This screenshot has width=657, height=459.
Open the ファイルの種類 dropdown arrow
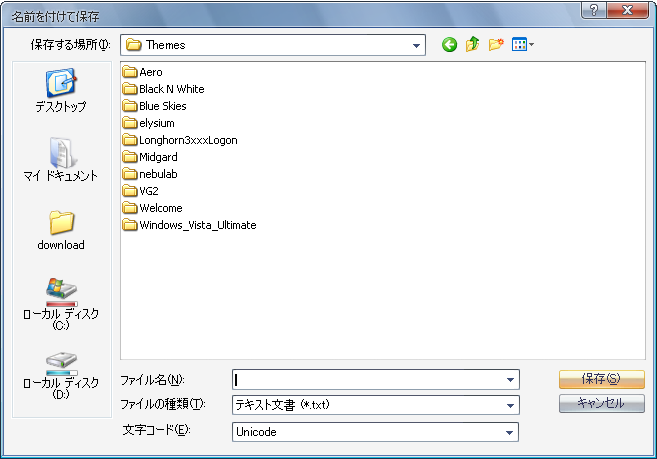click(x=510, y=405)
